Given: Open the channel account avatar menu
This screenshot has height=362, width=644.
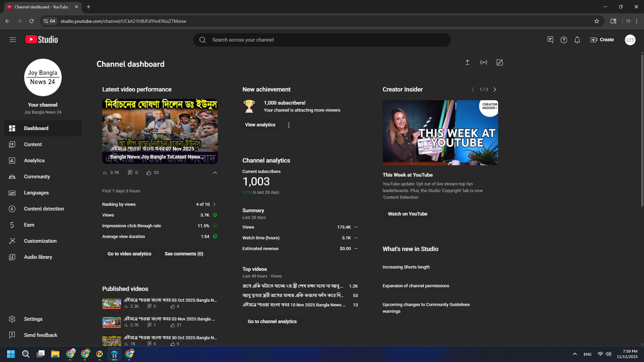Looking at the screenshot, I should (630, 40).
